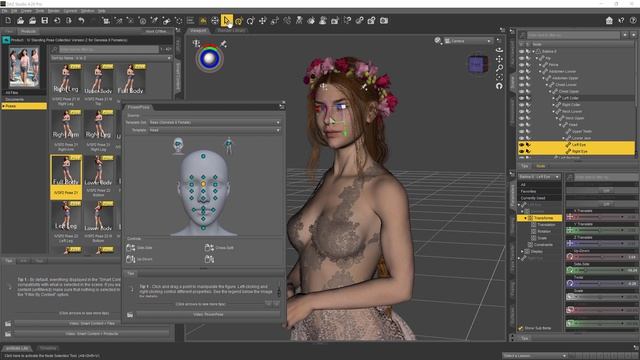Image resolution: width=640 pixels, height=360 pixels.
Task: Toggle visibility eye for Right Eye row
Action: (x=522, y=151)
